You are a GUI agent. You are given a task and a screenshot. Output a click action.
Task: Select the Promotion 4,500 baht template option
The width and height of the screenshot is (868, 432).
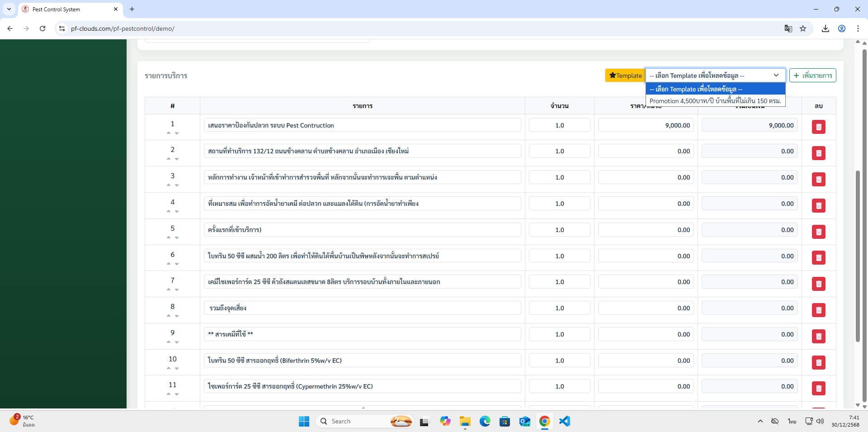pyautogui.click(x=715, y=101)
